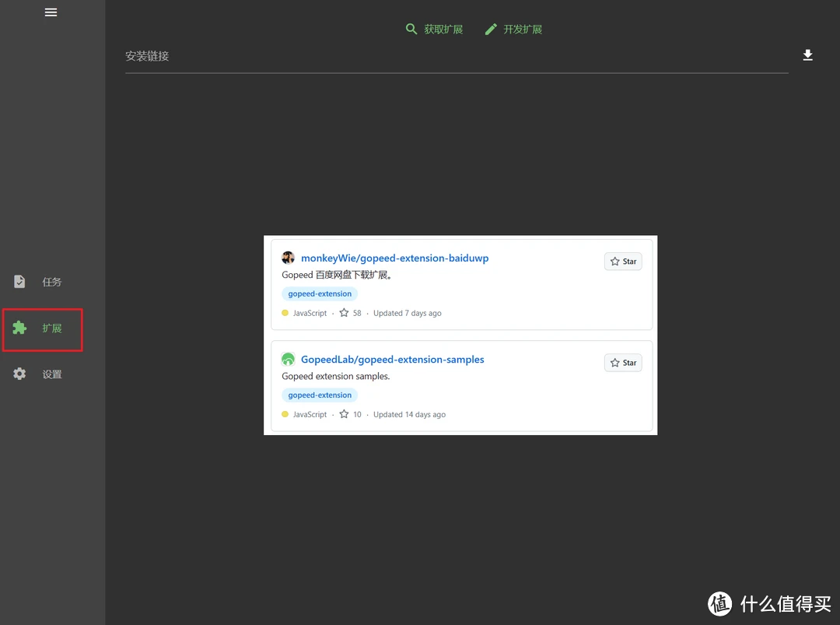This screenshot has width=840, height=625.
Task: Open the hamburger menu at top of sidebar
Action: 51,12
